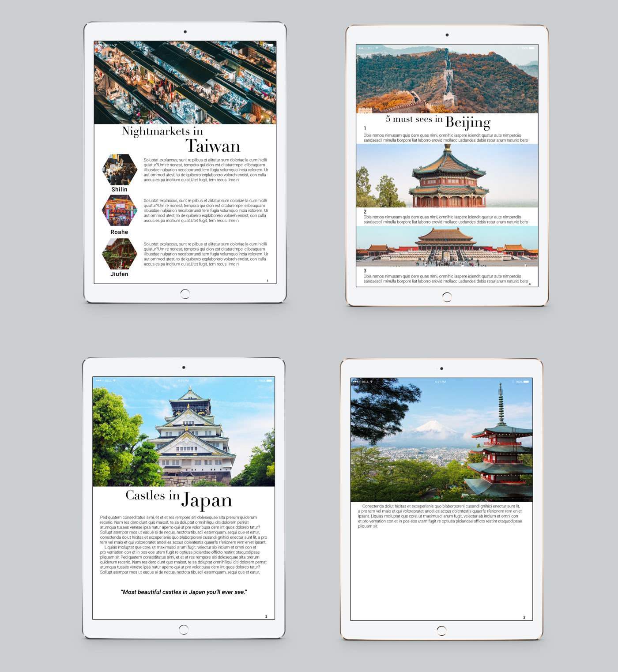Click the 4:21 PM clock on the Fuji pagoda iPad
The image size is (618, 672).
click(441, 382)
